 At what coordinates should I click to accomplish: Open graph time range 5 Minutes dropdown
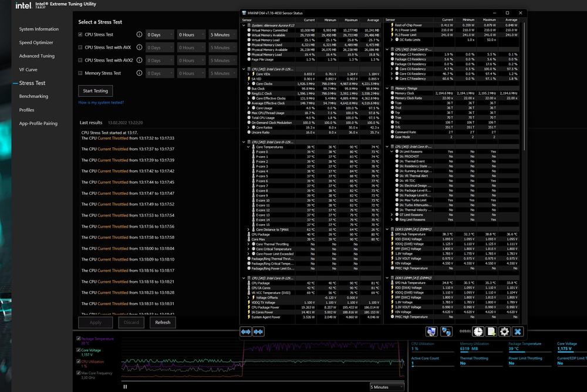click(x=387, y=387)
